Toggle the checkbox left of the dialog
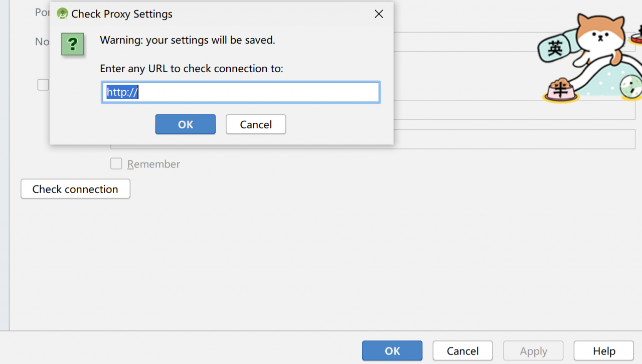Image resolution: width=642 pixels, height=364 pixels. (43, 85)
